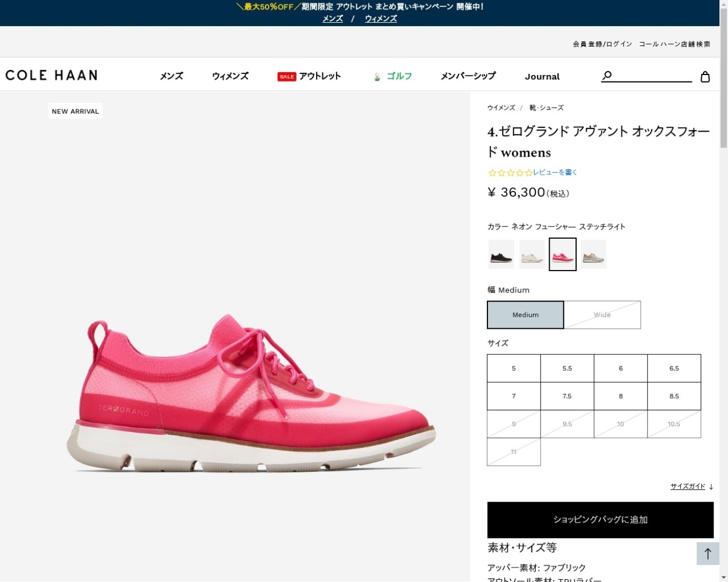This screenshot has height=582, width=728.
Task: Select the Medium width option
Action: click(525, 315)
